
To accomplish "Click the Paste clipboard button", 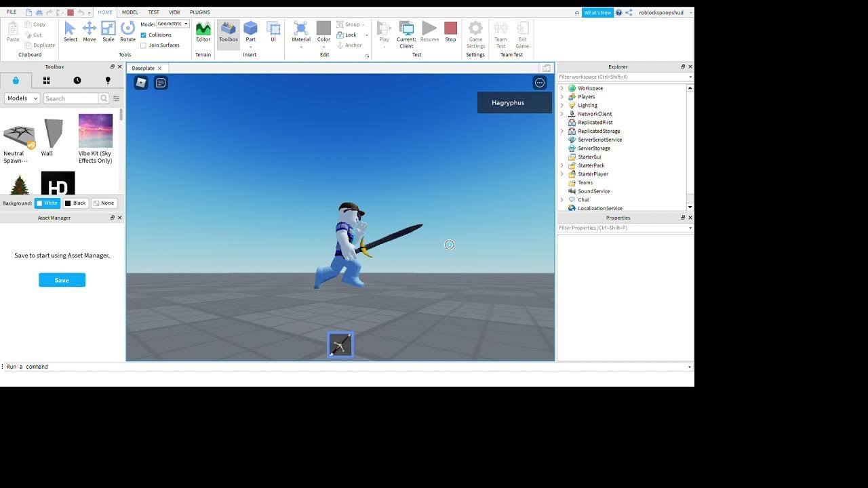I will (x=13, y=32).
